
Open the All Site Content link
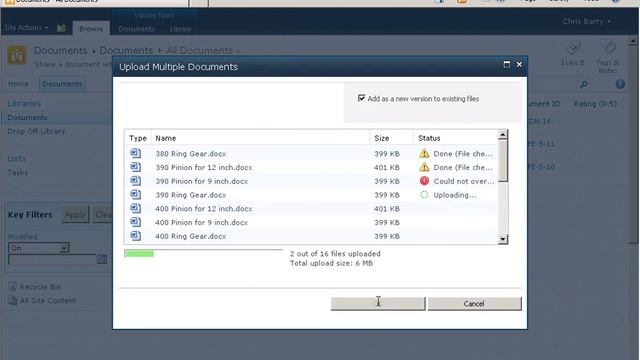coord(48,301)
